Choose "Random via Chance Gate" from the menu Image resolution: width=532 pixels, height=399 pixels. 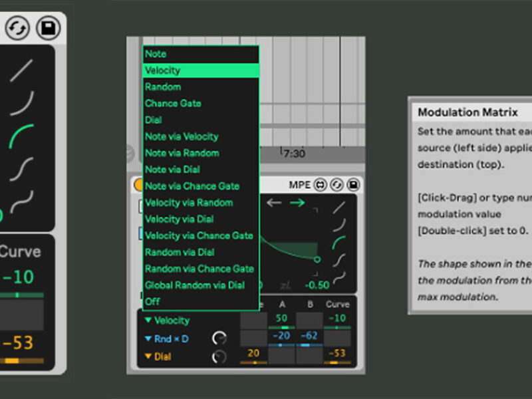(199, 269)
